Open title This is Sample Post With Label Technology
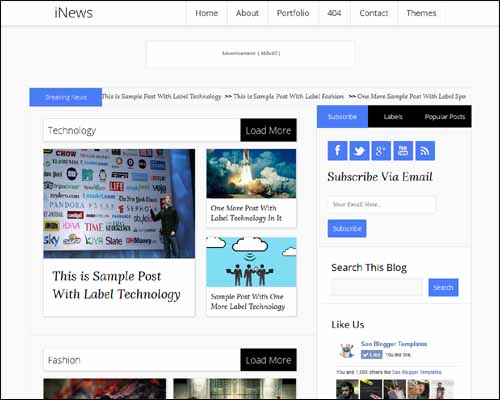Viewport: 500px width, 400px height. pos(116,285)
